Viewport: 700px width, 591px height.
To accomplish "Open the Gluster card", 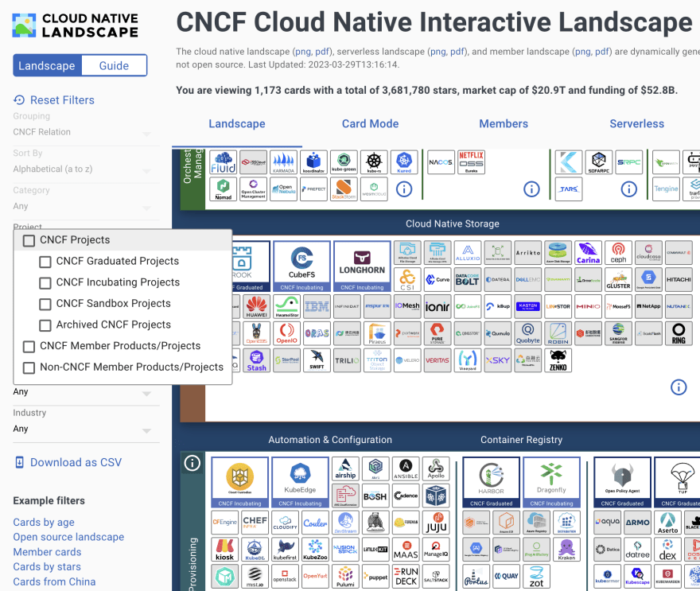I will 618,279.
